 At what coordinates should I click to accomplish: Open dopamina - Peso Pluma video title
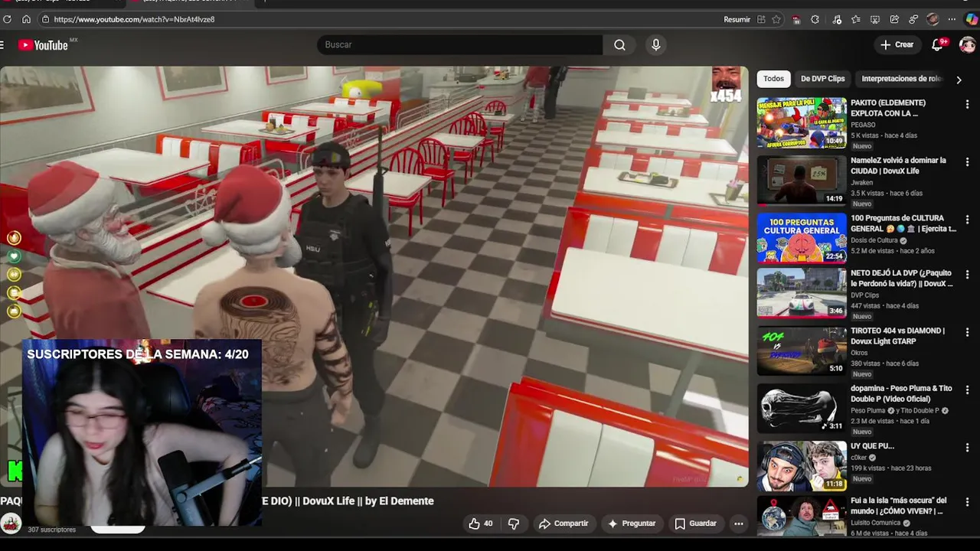901,393
